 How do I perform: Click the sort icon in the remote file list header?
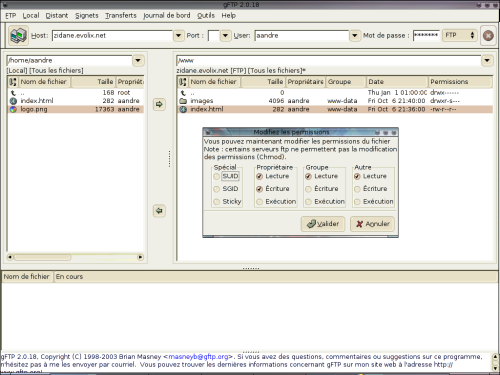(x=183, y=82)
